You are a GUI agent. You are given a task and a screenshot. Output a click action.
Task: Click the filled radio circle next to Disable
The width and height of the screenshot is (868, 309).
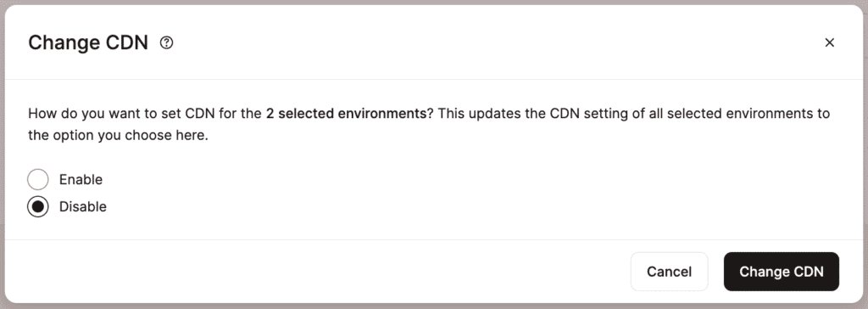(x=37, y=206)
